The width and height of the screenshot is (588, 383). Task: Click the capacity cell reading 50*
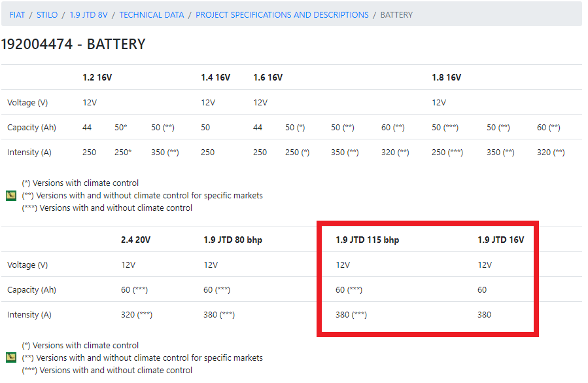point(121,128)
